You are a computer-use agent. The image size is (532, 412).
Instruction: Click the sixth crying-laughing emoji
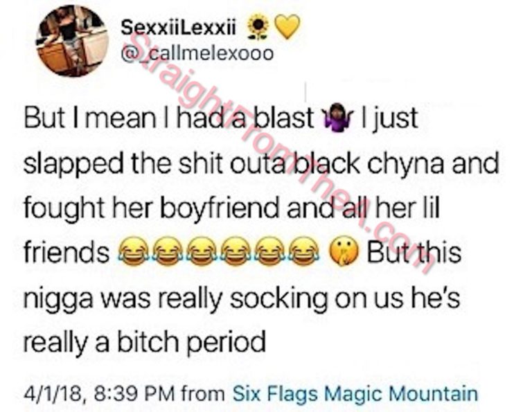click(303, 252)
